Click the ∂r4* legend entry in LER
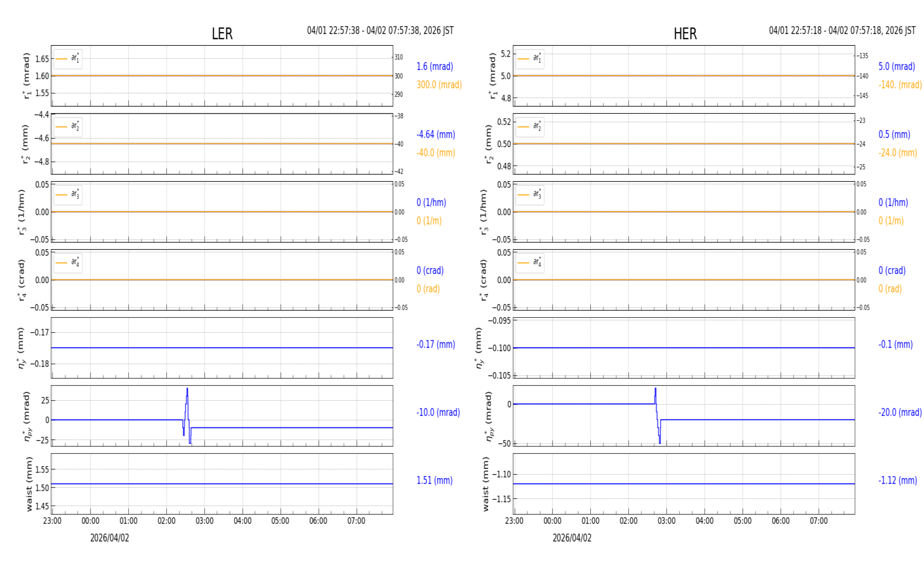Screen dimensions: 924x565 tap(68, 263)
